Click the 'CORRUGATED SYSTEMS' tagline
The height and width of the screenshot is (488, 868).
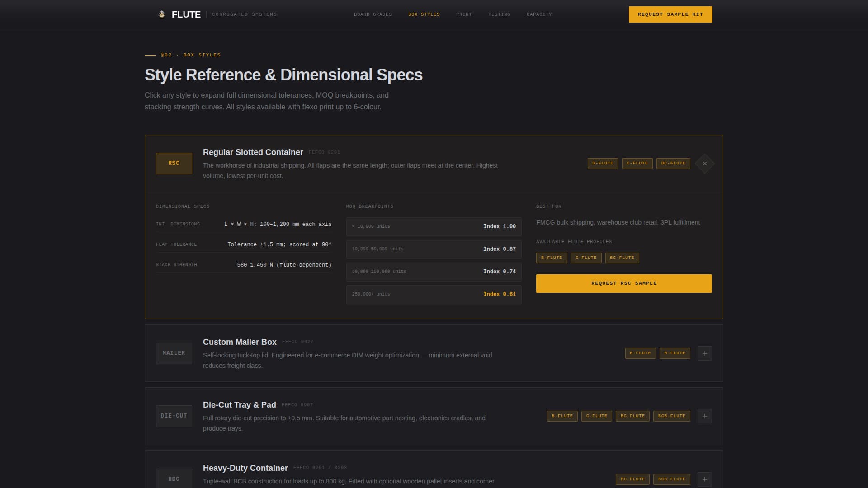click(245, 14)
